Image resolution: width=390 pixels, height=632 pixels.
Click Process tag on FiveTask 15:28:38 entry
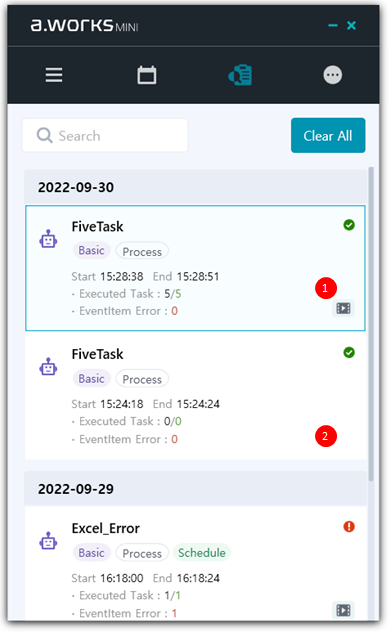(x=142, y=252)
